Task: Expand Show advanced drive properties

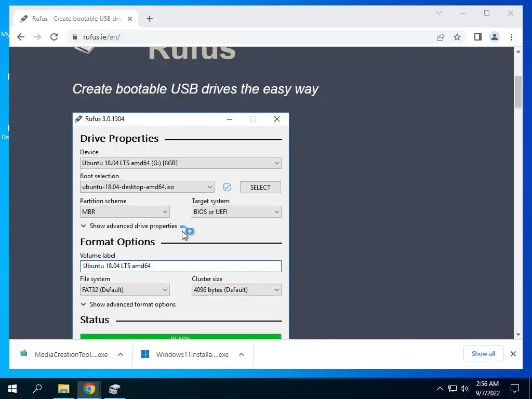Action: [x=129, y=226]
